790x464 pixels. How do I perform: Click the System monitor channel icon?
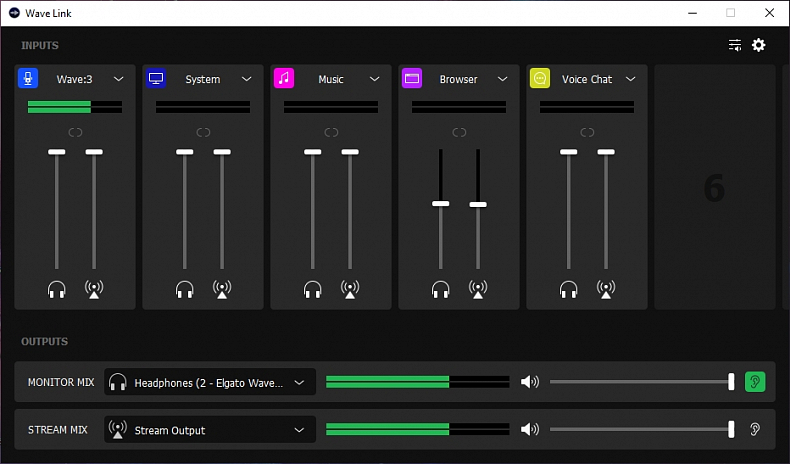tap(156, 79)
